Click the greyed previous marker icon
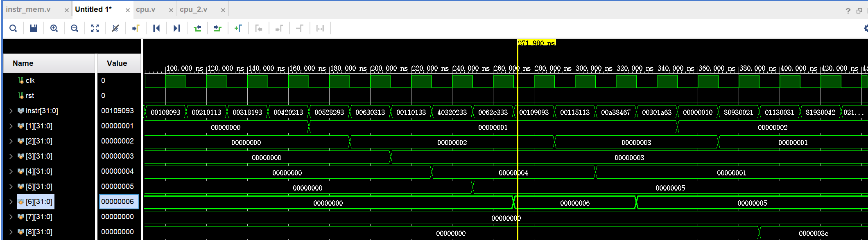Image resolution: width=868 pixels, height=240 pixels. [x=259, y=28]
